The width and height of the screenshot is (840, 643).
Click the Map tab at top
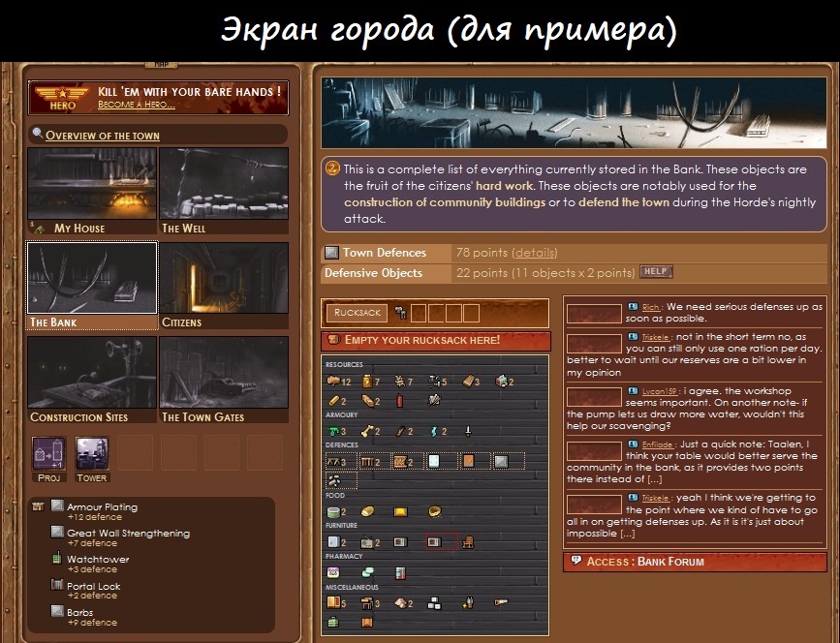click(x=161, y=65)
